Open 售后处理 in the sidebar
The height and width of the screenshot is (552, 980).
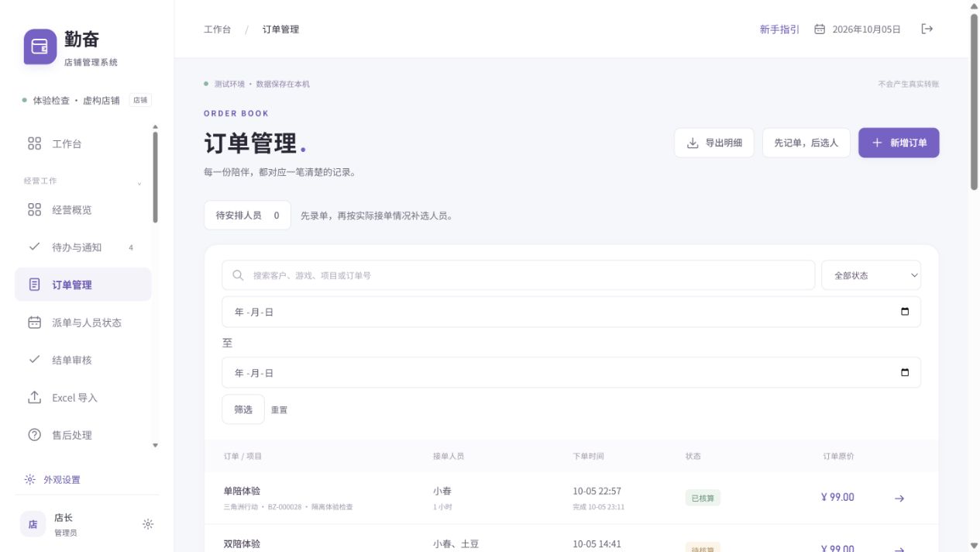coord(83,435)
